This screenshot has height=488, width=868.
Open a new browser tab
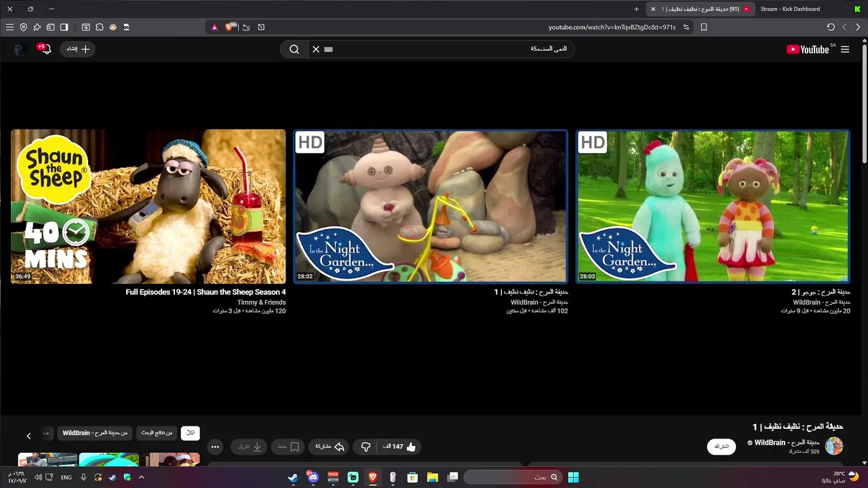(x=636, y=9)
